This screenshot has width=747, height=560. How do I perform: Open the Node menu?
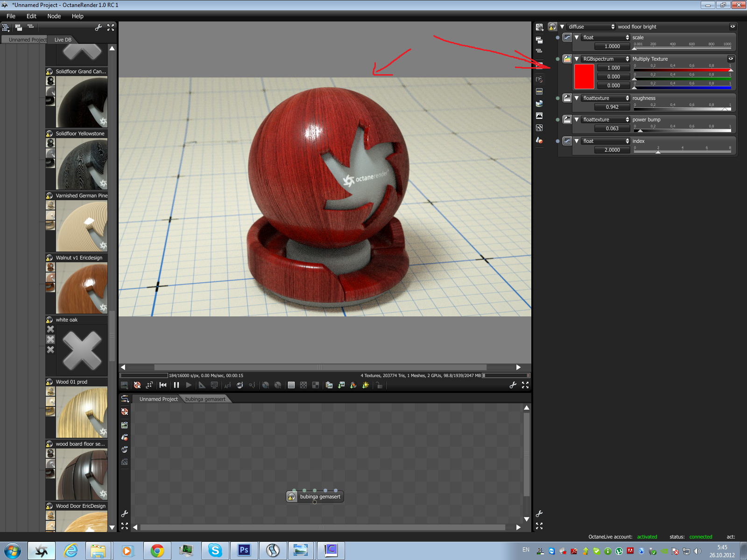pyautogui.click(x=54, y=16)
